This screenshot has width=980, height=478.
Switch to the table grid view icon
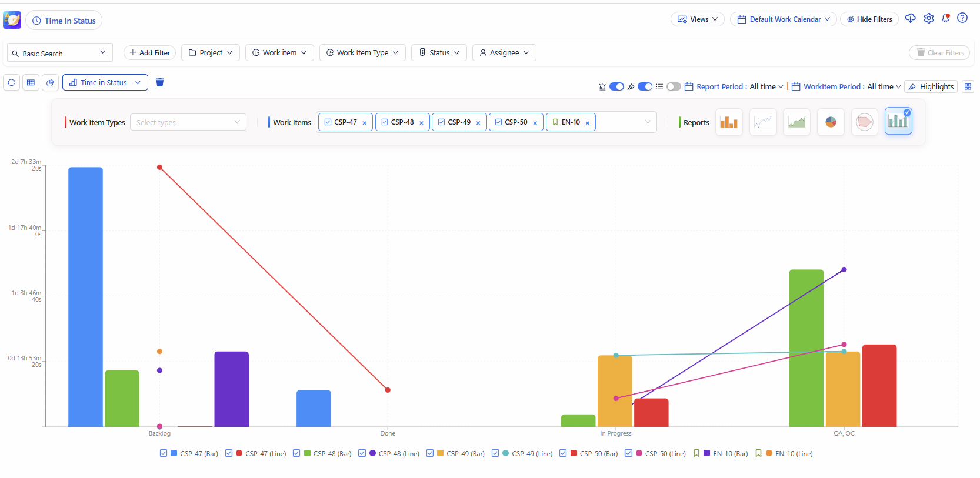tap(31, 83)
